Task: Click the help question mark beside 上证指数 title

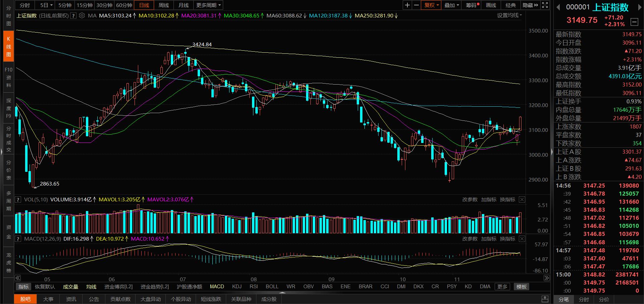Action: pyautogui.click(x=73, y=15)
